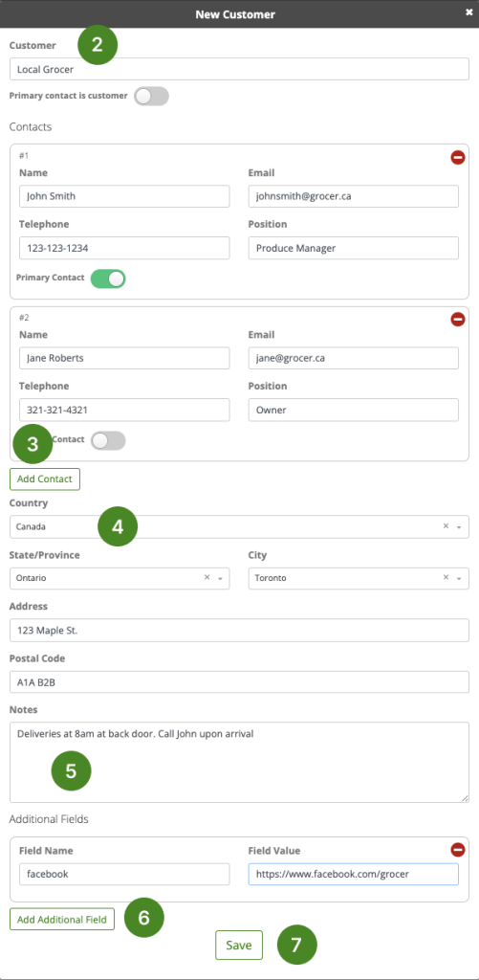The height and width of the screenshot is (980, 479).
Task: Clear the Toronto city selection
Action: point(446,578)
